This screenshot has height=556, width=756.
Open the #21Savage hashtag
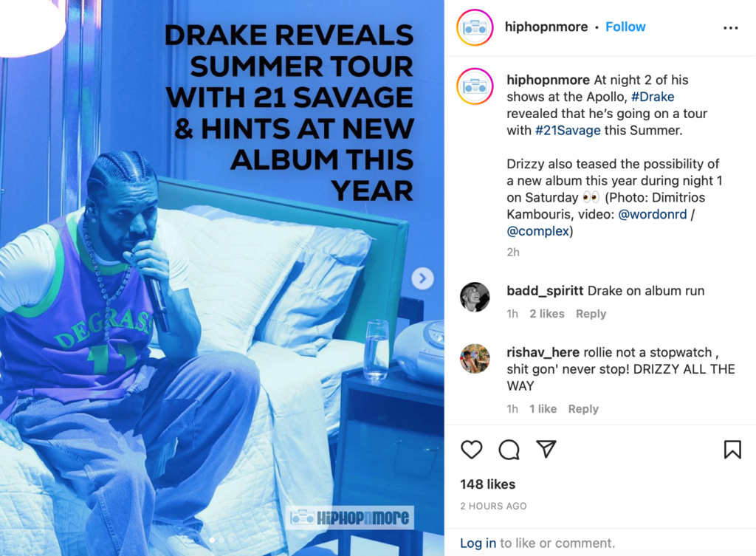click(x=568, y=131)
